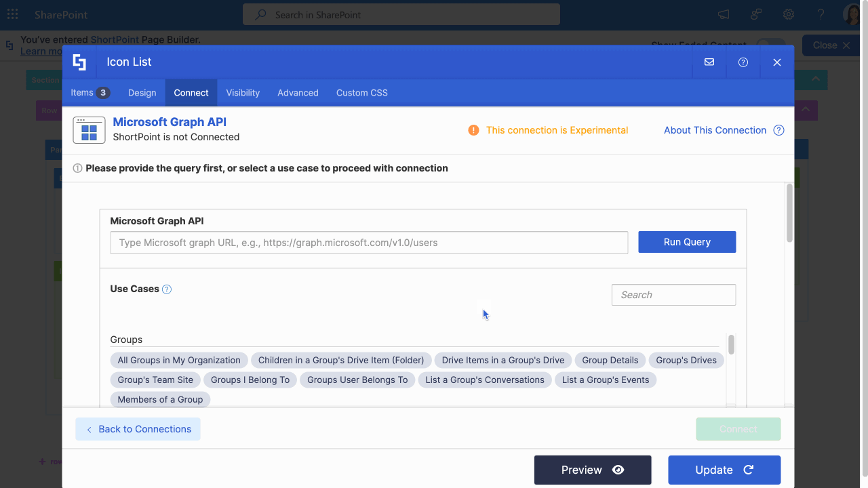Close the Icon List dialog with X
This screenshot has width=868, height=488.
click(777, 62)
